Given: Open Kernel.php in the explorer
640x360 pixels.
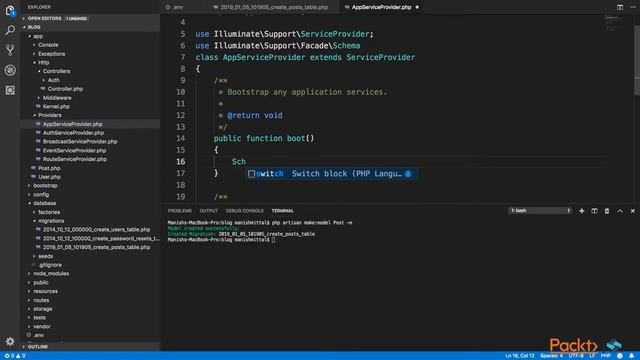Looking at the screenshot, I should 56,107.
